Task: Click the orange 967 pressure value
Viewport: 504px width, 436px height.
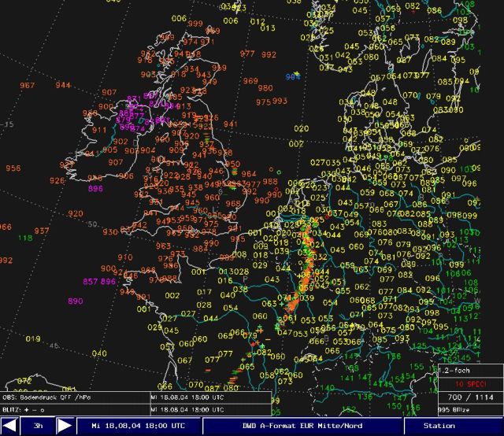Action: point(28,85)
